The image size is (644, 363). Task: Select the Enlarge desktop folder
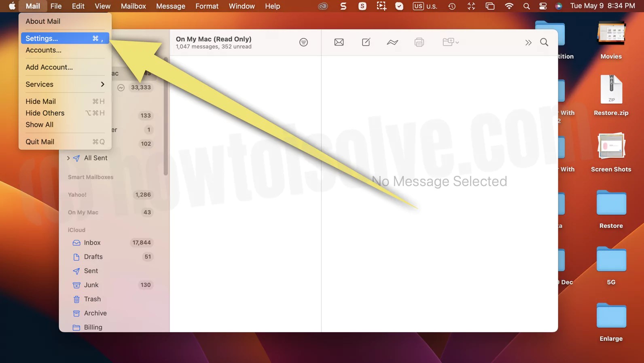611,322
